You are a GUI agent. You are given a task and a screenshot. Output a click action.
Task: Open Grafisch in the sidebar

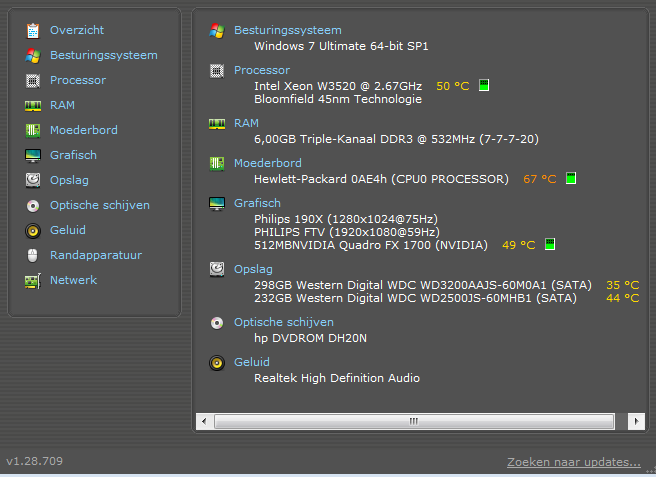coord(73,155)
